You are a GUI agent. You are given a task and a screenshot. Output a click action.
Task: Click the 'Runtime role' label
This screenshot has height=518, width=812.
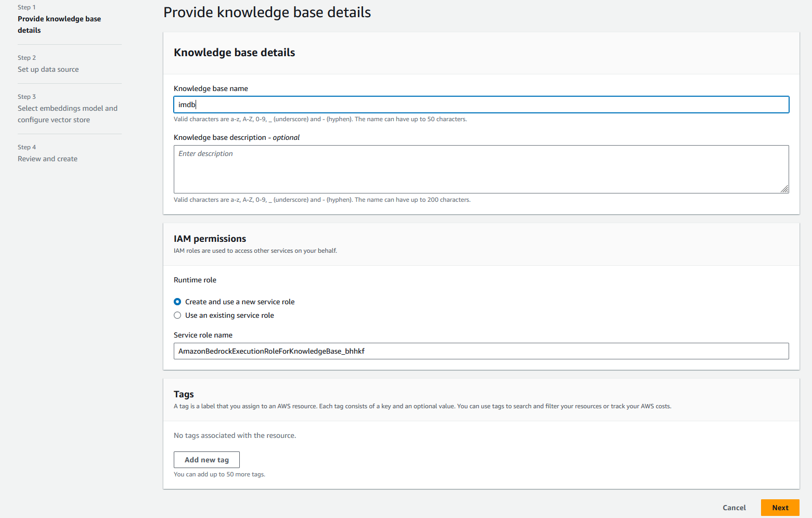(195, 280)
